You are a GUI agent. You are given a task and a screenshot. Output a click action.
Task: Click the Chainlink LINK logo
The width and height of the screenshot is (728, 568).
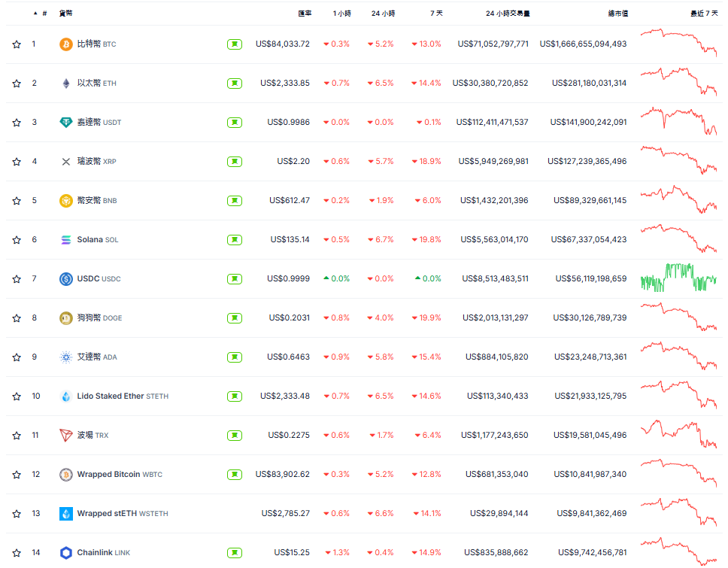66,553
